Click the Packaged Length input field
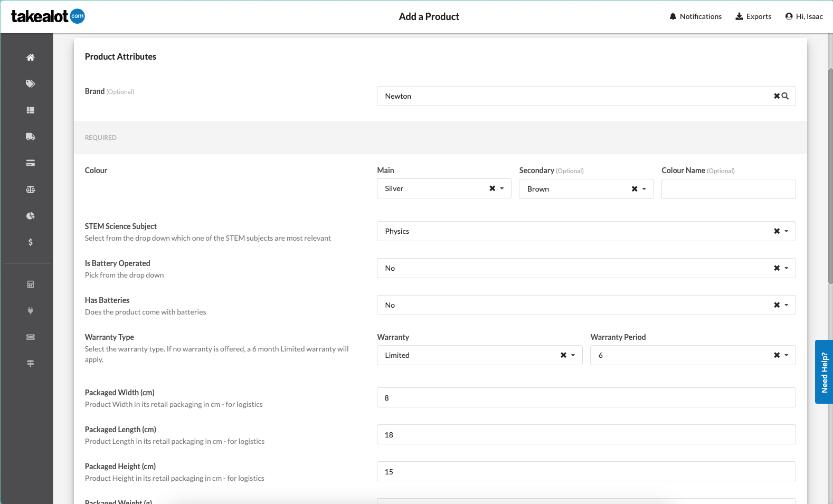The image size is (833, 504). tap(586, 435)
